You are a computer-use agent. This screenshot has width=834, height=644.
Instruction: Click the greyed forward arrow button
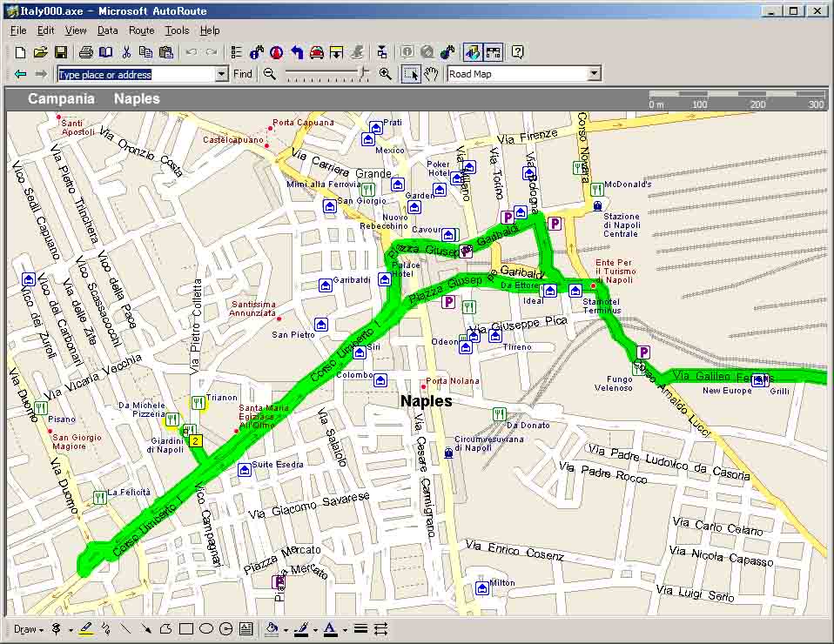click(x=40, y=74)
